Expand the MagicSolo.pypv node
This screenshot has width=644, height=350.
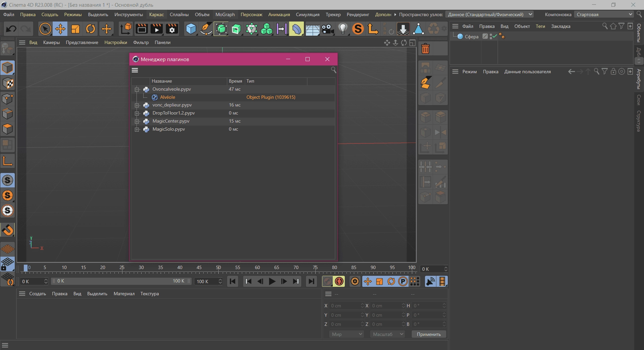(x=137, y=130)
